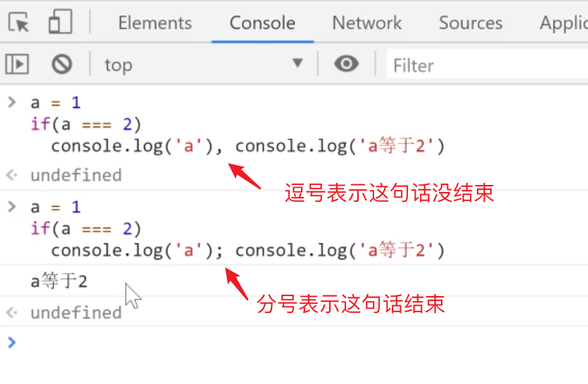The height and width of the screenshot is (384, 588).
Task: Toggle the device toolbar icon
Action: tap(60, 21)
